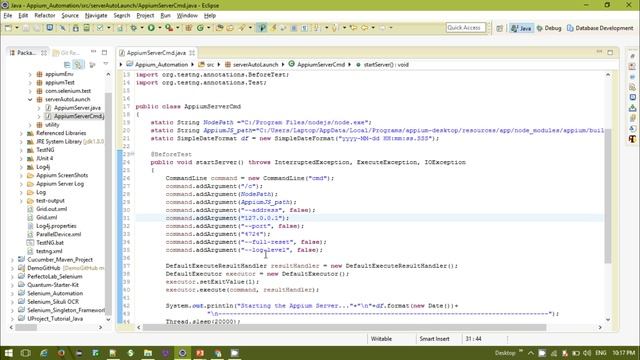
Task: Minimize the editor area
Action: coord(599,52)
